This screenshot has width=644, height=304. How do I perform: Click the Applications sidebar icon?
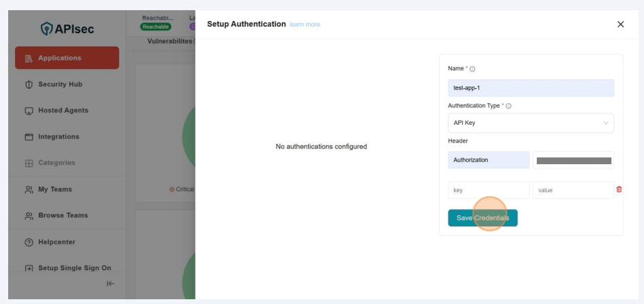coord(29,58)
